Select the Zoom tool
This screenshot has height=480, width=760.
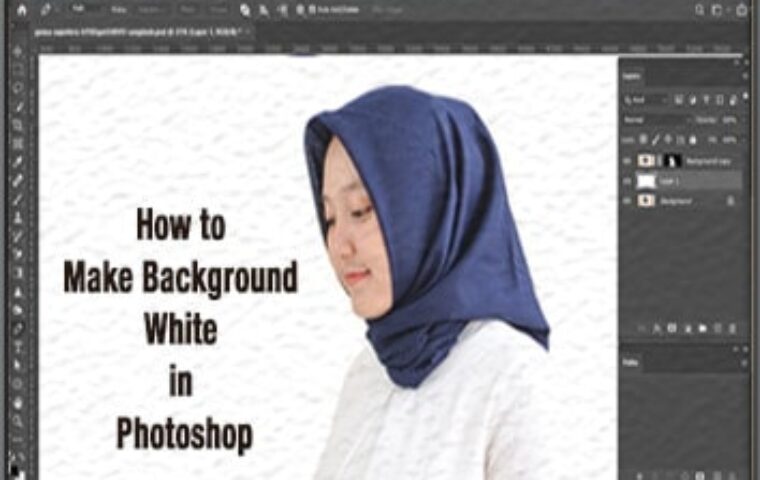tap(18, 421)
